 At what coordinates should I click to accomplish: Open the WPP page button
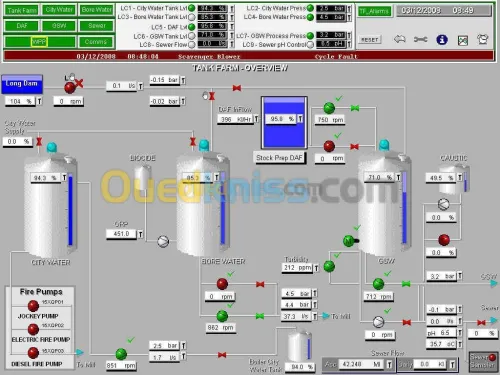coord(40,42)
